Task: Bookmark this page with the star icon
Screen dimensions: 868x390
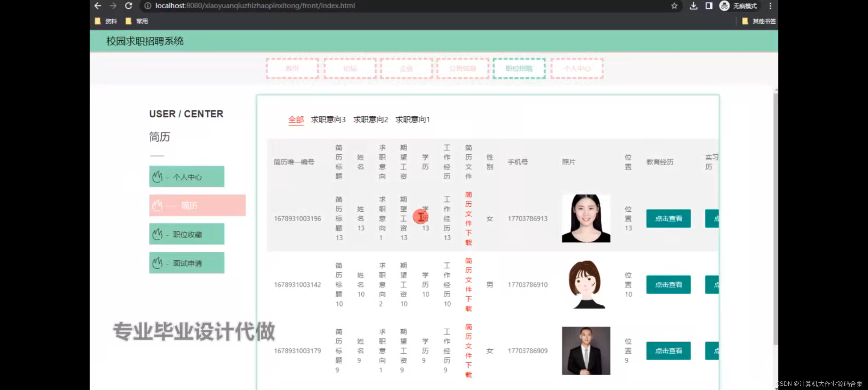Action: tap(674, 6)
